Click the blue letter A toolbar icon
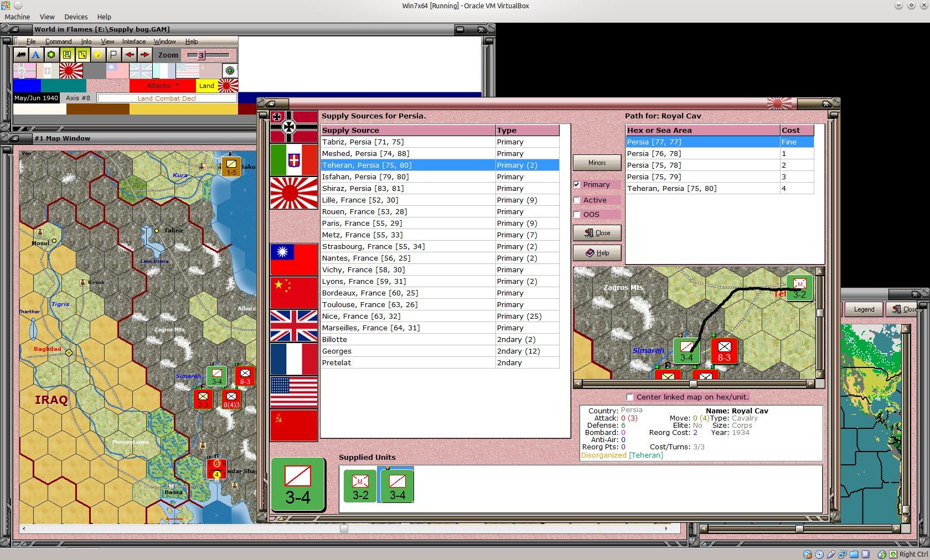Image resolution: width=930 pixels, height=560 pixels. (x=35, y=55)
